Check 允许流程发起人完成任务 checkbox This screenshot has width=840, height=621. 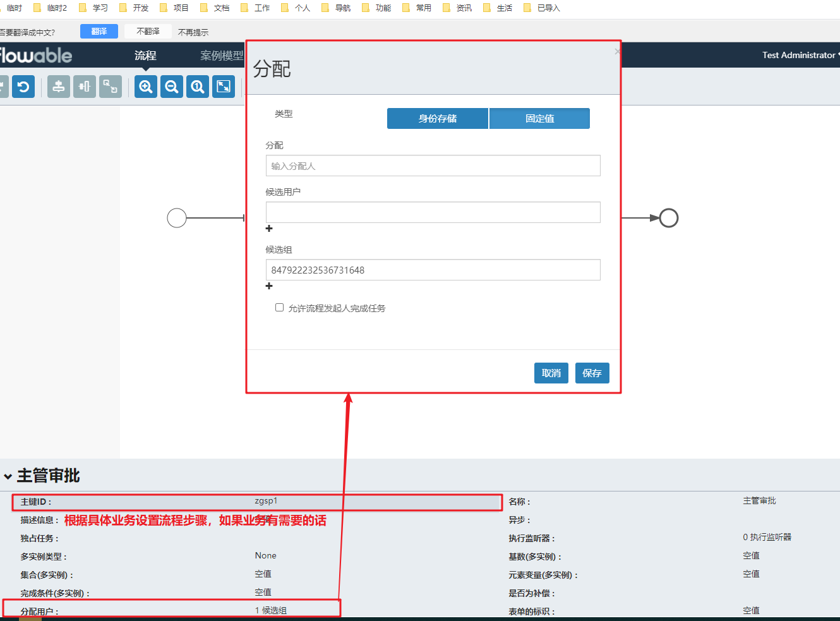(279, 308)
